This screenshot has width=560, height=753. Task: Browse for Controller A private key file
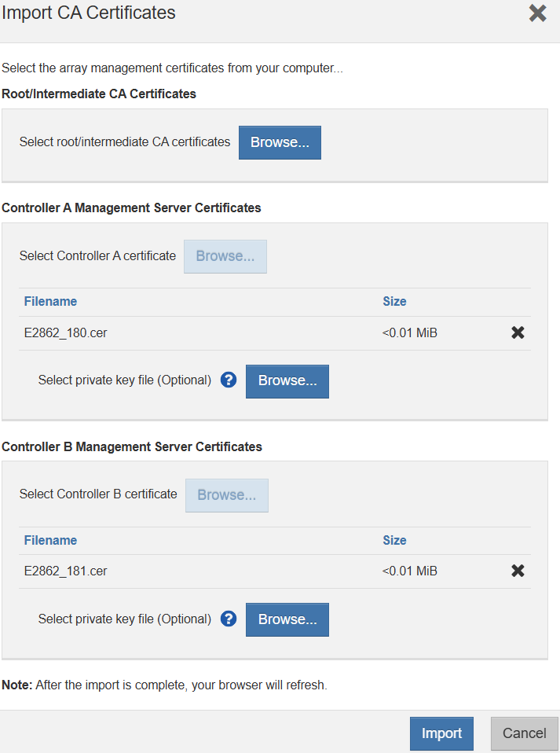click(x=287, y=381)
